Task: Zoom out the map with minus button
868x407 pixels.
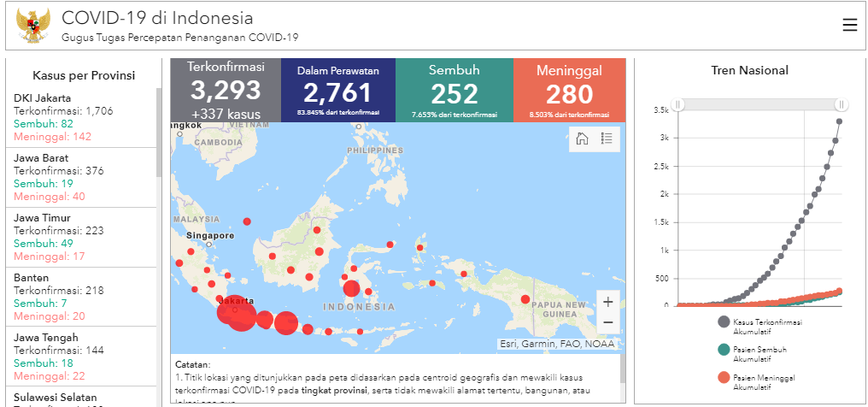Action: (x=607, y=322)
